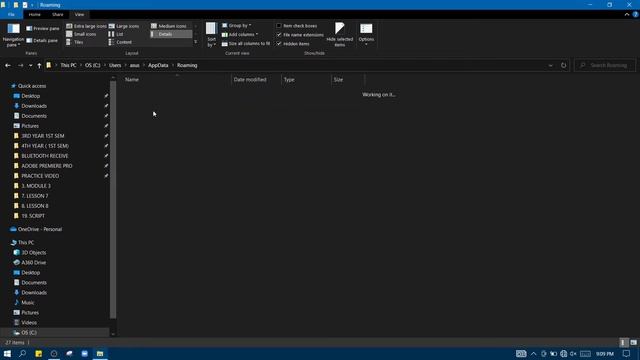Expand the layout gallery more arrow
This screenshot has height=360, width=640.
(196, 42)
